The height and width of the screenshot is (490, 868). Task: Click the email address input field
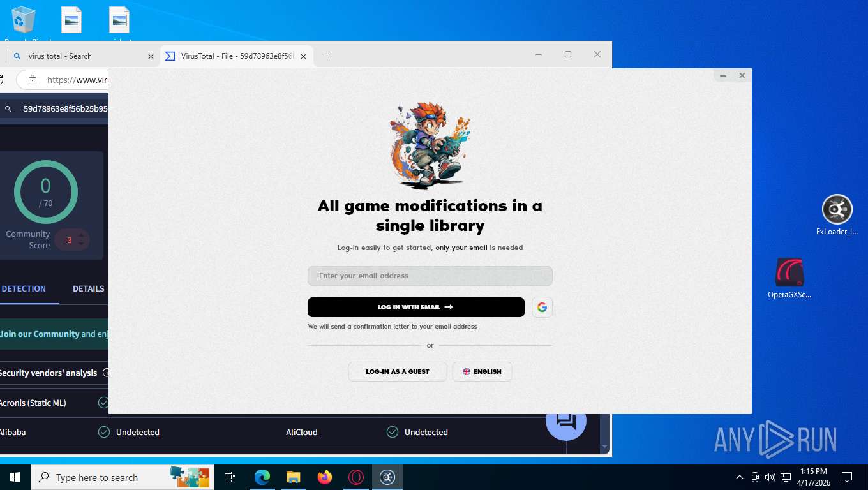point(430,276)
